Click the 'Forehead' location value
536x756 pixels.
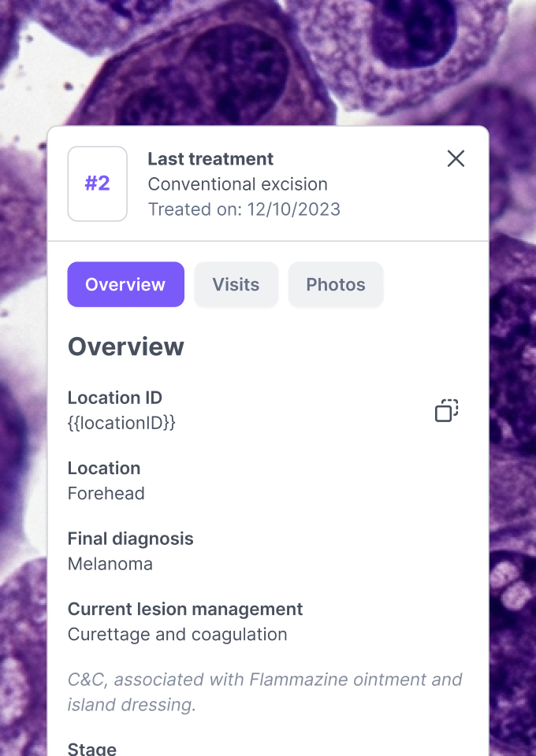[x=106, y=493]
